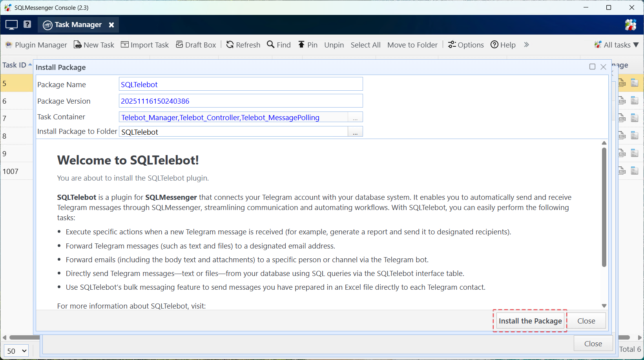
Task: Click the question mark icon beside the monitor
Action: [27, 24]
